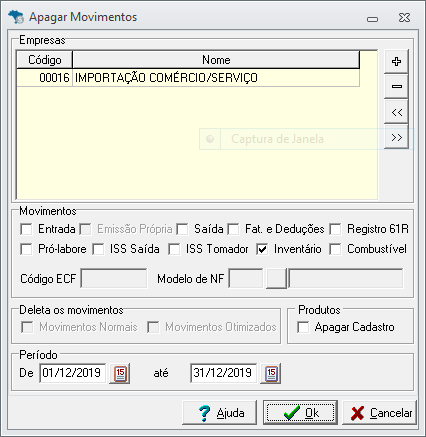Enable the ISS Tomador checkbox
426x437 pixels.
pyautogui.click(x=174, y=249)
